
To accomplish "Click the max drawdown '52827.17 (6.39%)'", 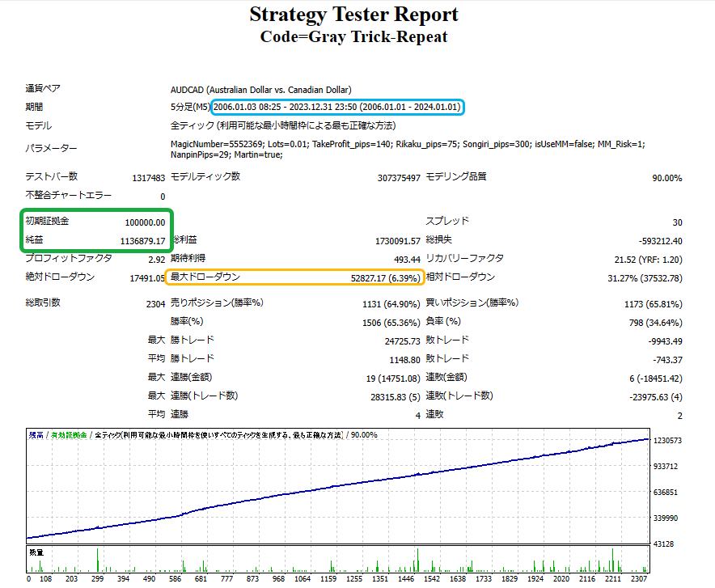I will click(385, 278).
